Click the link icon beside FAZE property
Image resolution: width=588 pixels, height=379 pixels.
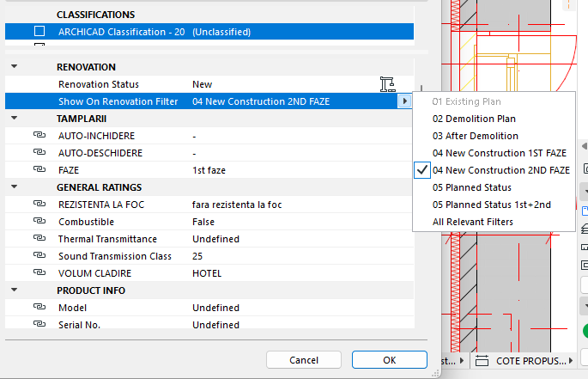[39, 170]
